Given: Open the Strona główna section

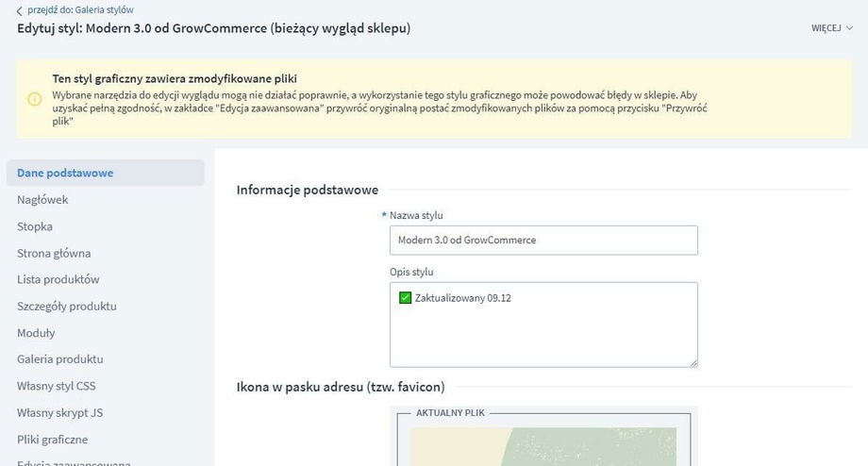Looking at the screenshot, I should tap(54, 253).
